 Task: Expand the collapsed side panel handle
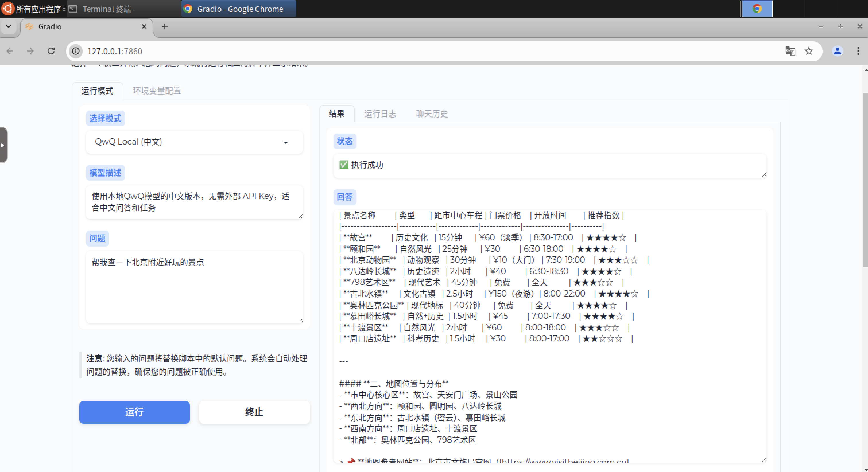(x=3, y=145)
